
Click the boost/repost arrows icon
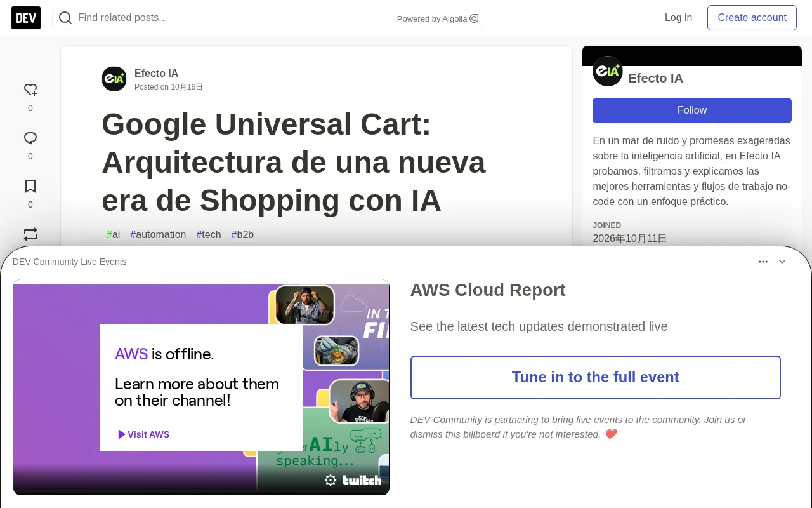(30, 234)
